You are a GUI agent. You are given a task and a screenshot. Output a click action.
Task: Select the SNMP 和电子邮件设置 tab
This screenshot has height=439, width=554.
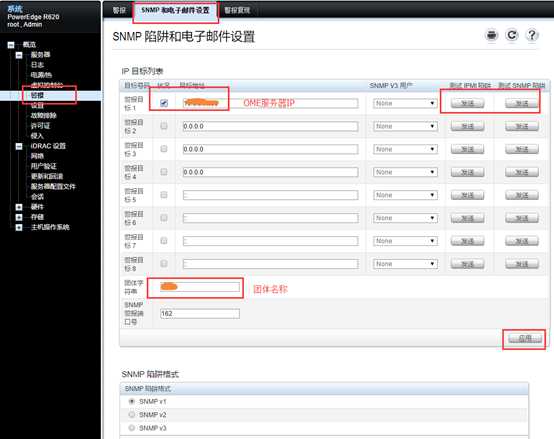tap(175, 10)
